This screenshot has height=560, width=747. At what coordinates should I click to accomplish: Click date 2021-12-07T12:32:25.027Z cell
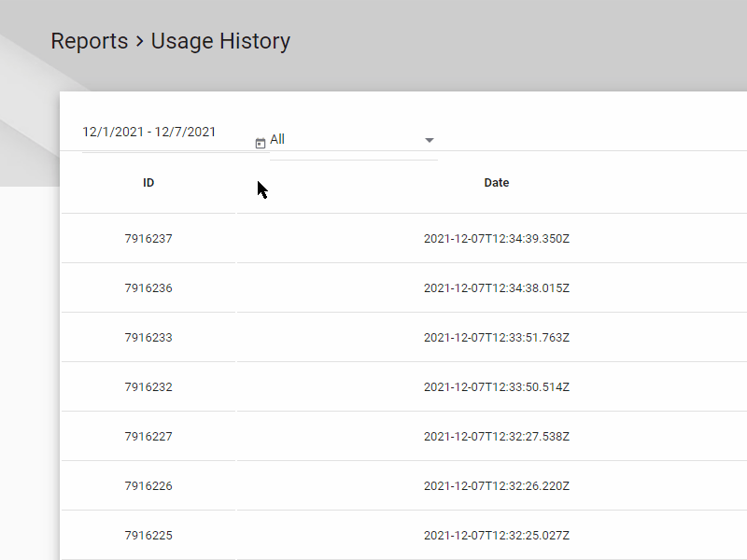(x=497, y=536)
